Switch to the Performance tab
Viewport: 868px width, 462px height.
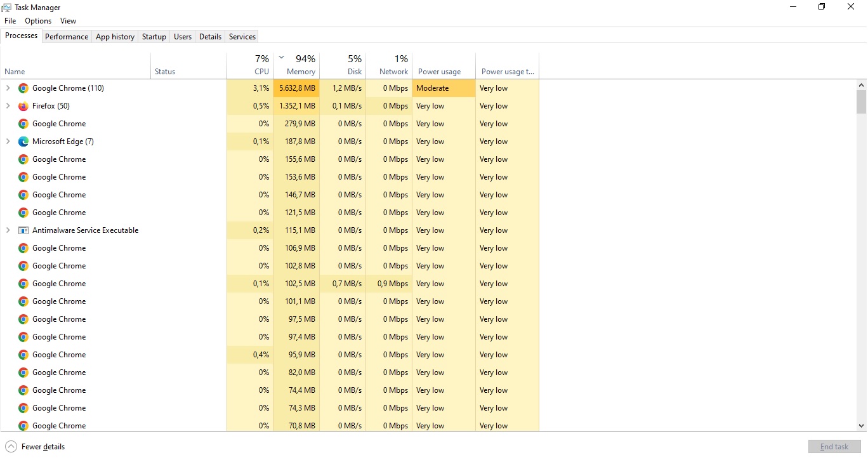tap(66, 36)
